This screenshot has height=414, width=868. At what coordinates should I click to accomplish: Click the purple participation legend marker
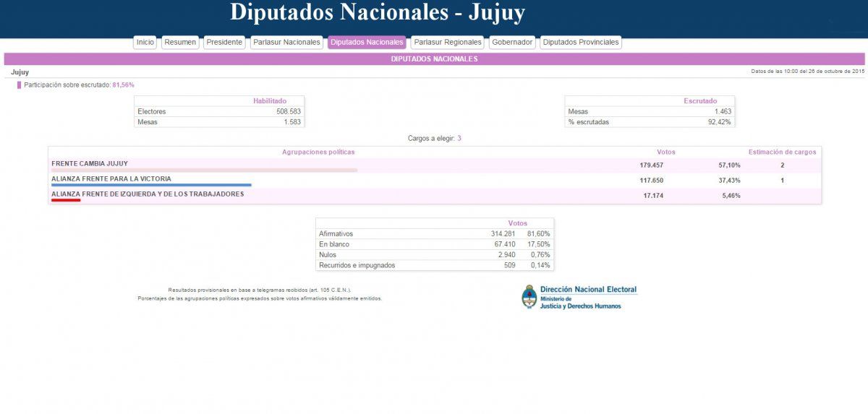click(x=20, y=85)
